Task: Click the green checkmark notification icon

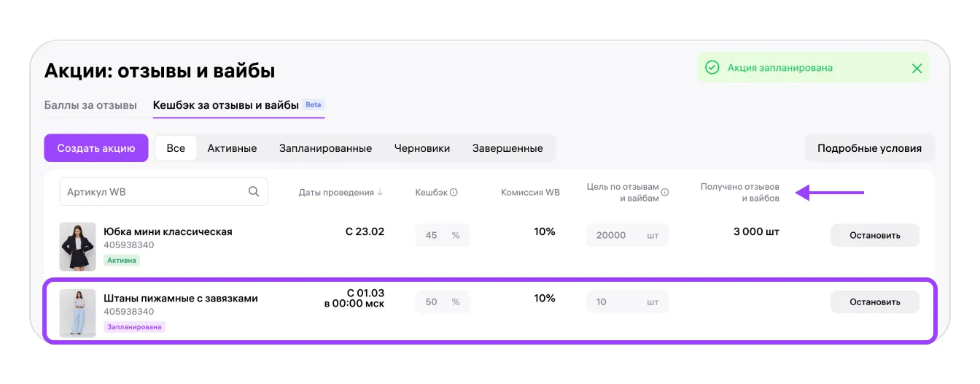Action: [x=712, y=68]
